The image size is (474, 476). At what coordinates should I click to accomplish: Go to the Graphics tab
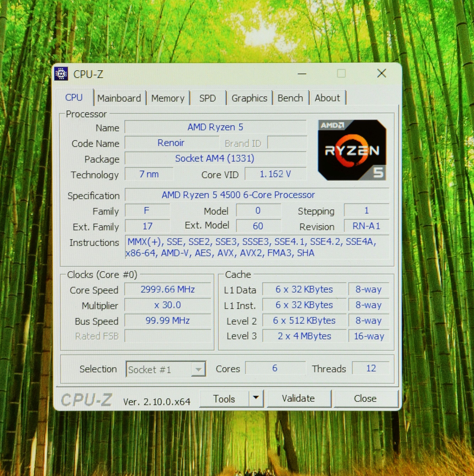[249, 98]
